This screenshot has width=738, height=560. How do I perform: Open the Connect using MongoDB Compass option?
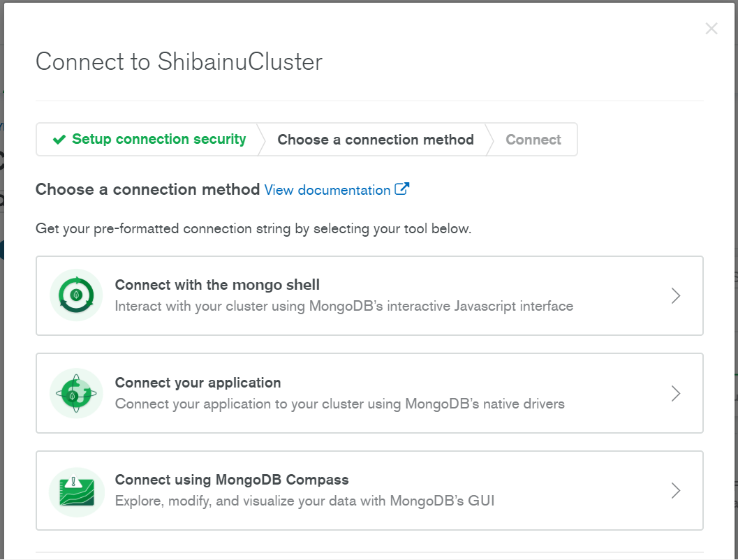tap(369, 490)
